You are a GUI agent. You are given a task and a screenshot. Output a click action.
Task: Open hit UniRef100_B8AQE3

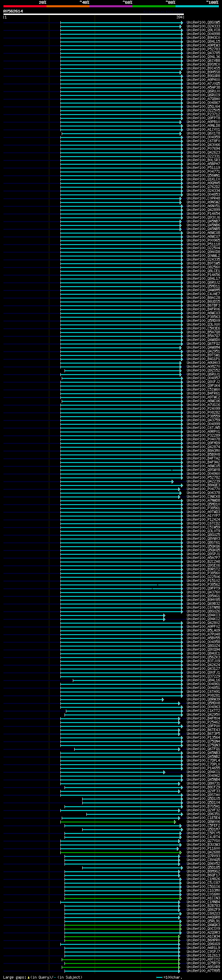click(x=203, y=485)
